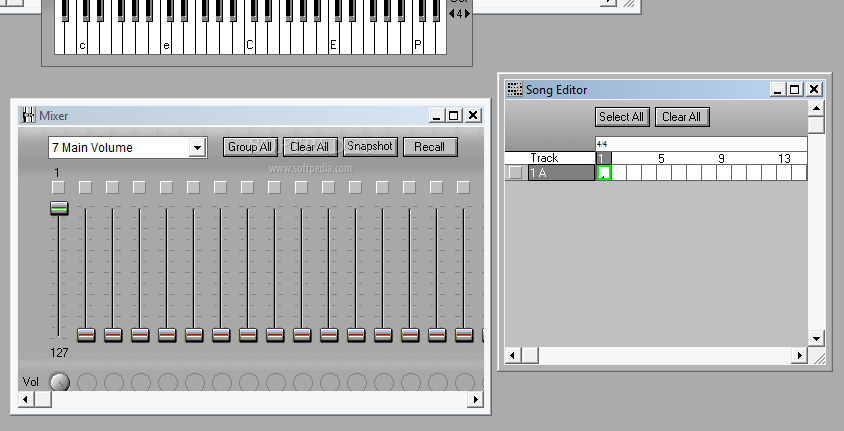
Task: Click the channel 2 Vol knob outline
Action: (87, 383)
